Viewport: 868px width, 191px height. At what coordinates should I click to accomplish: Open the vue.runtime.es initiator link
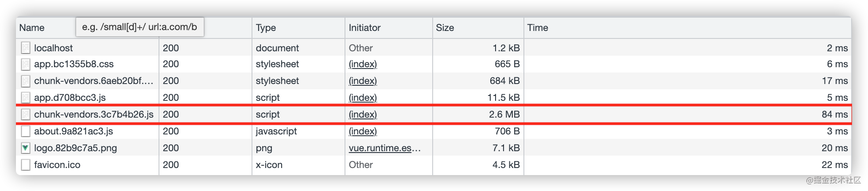[x=384, y=148]
